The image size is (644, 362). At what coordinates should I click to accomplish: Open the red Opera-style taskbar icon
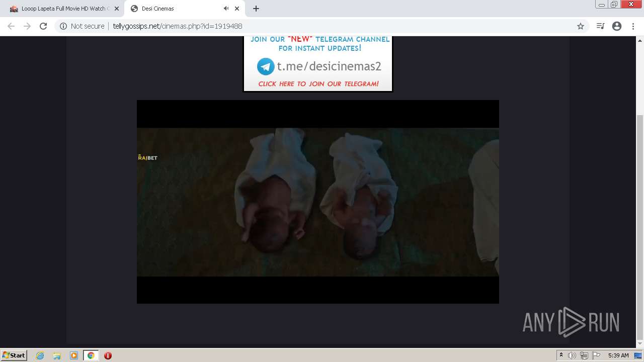[108, 355]
